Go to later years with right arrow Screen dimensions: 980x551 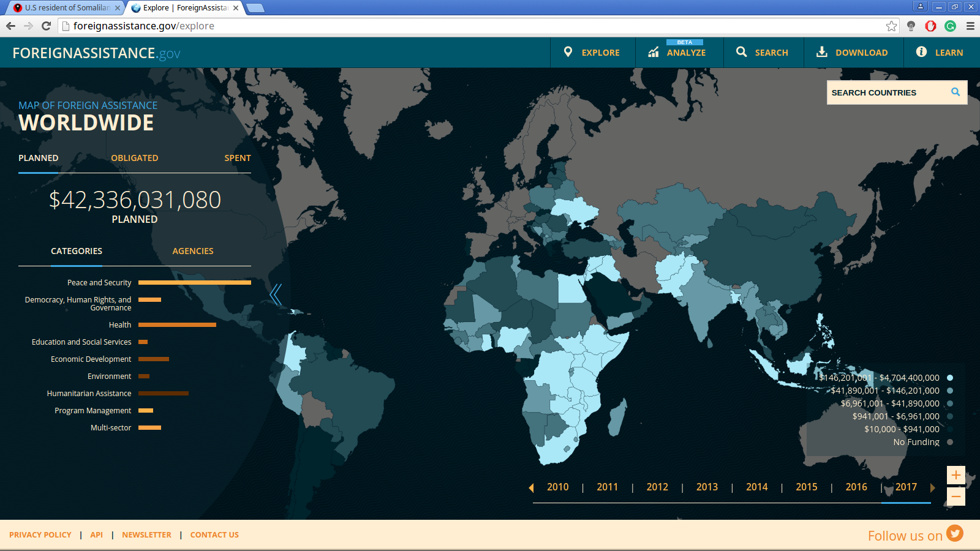[933, 488]
